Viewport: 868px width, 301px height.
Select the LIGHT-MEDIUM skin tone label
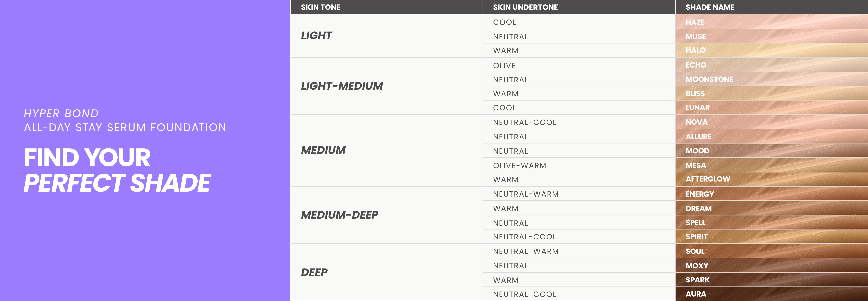tap(342, 86)
